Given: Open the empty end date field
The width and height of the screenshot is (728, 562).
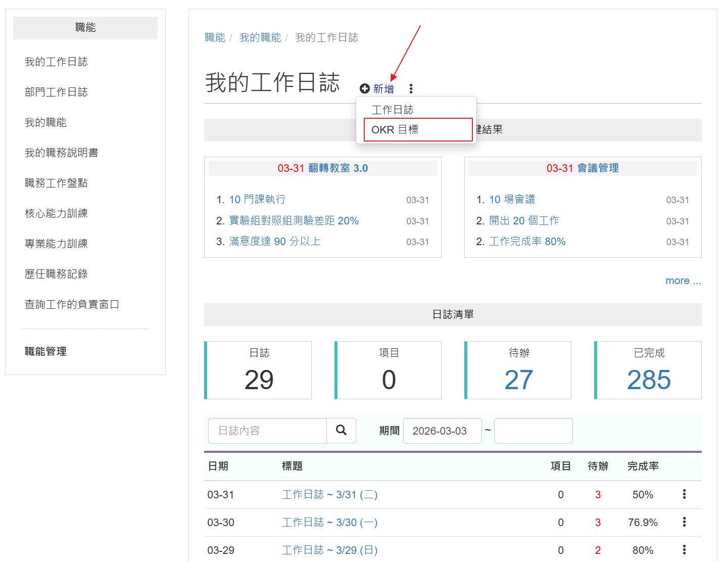Looking at the screenshot, I should [533, 431].
